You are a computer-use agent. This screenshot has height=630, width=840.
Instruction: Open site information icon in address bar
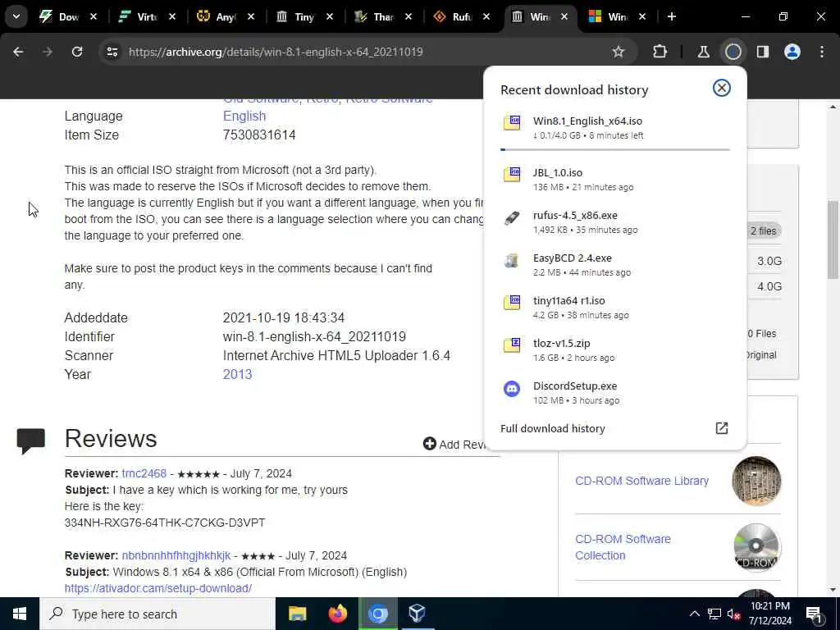pos(112,52)
